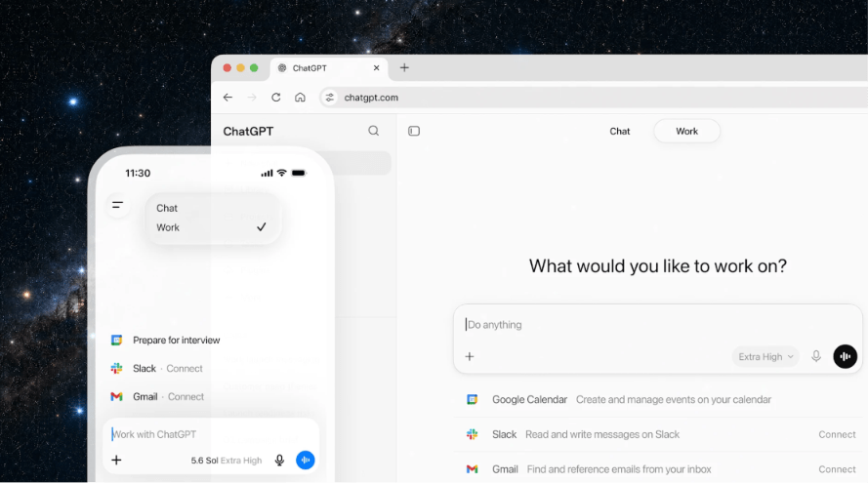The image size is (868, 483).
Task: Click Read and write messages on Slack text
Action: (x=602, y=434)
